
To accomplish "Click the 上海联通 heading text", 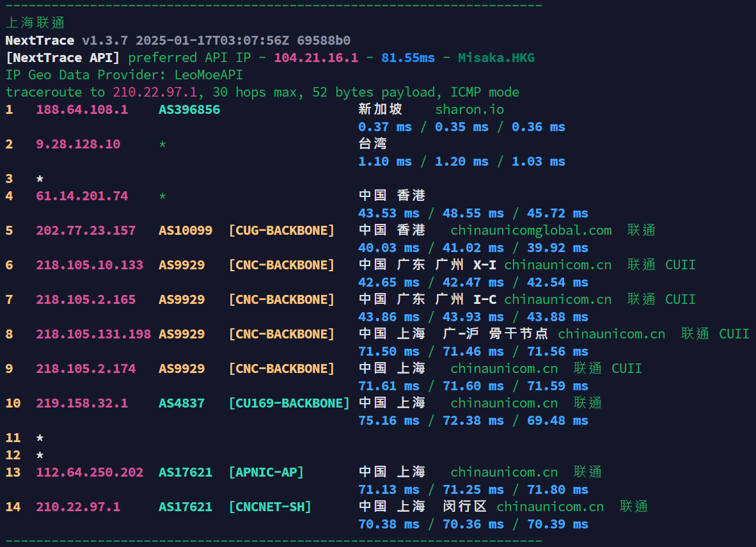I will [35, 22].
